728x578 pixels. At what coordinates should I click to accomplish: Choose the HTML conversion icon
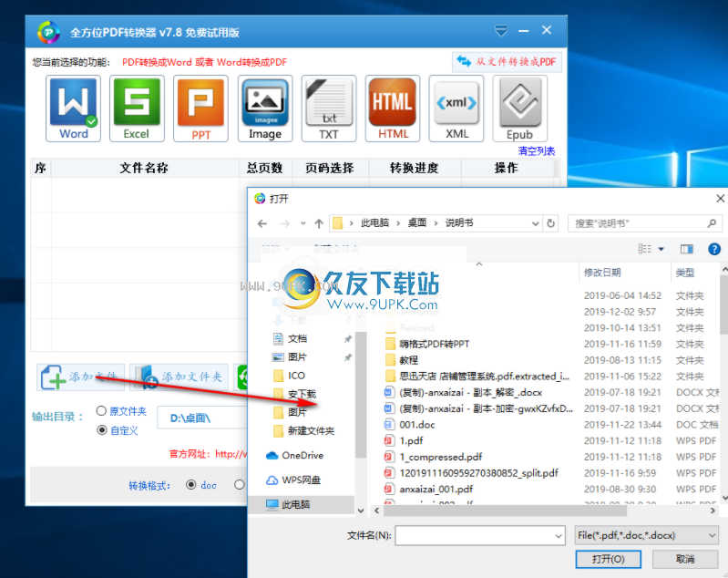pyautogui.click(x=393, y=108)
